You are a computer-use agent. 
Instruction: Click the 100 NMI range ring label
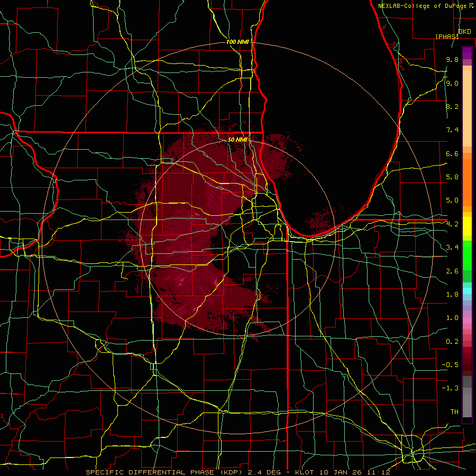(x=237, y=42)
